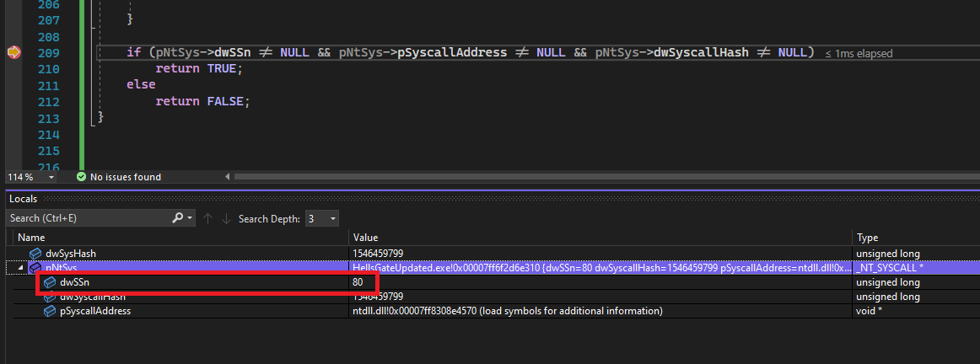Viewport: 980px width, 364px height.
Task: Open the search options dropdown arrow
Action: click(x=190, y=218)
